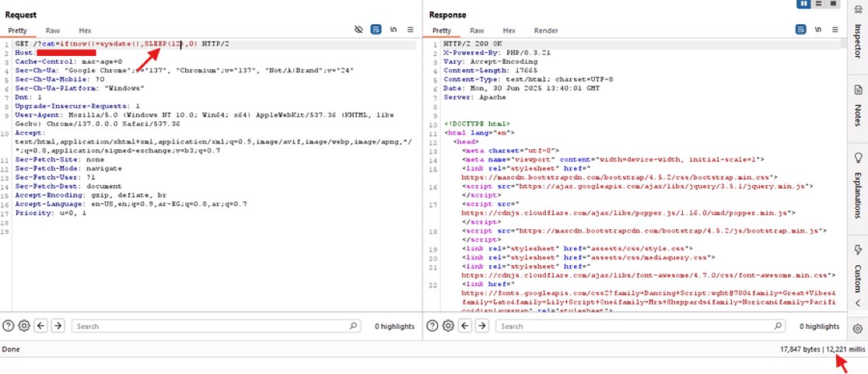868x374 pixels.
Task: Click the 'Priority: u=0, i' header line
Action: click(x=51, y=213)
